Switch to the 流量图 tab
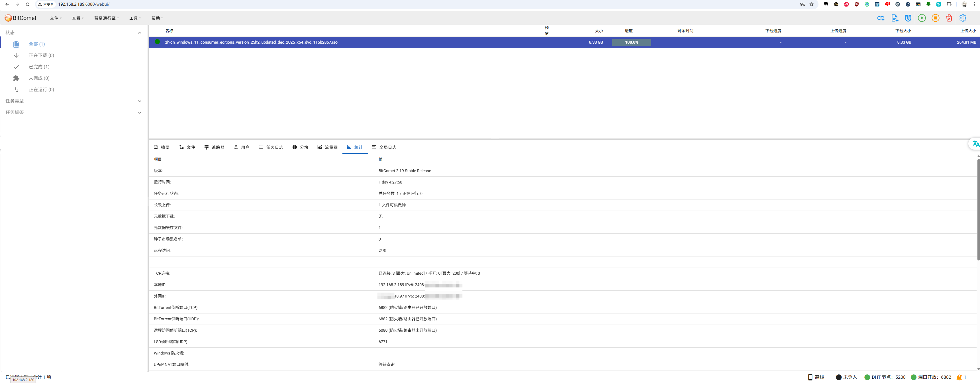Screen dimensions: 980x383 point(328,147)
